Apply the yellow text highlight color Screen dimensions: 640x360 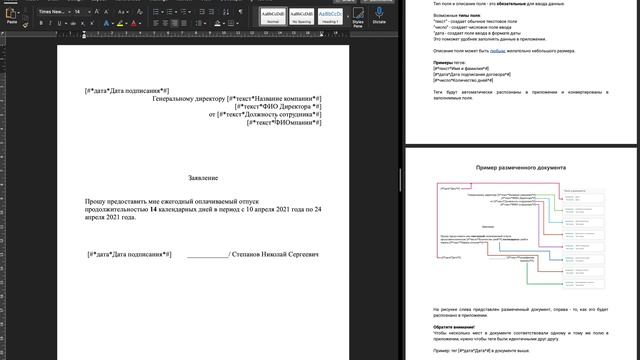coord(120,24)
